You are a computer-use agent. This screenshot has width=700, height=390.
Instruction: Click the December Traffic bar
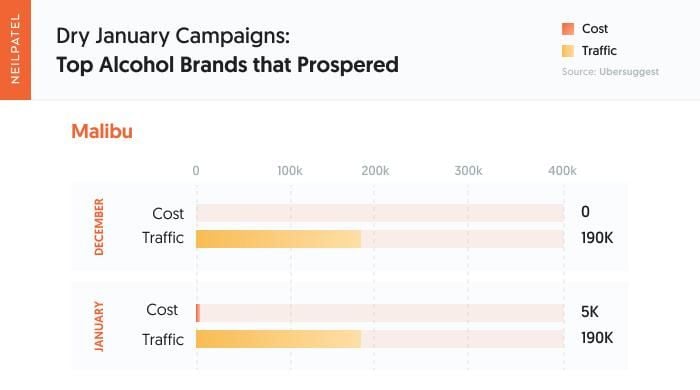pos(278,239)
